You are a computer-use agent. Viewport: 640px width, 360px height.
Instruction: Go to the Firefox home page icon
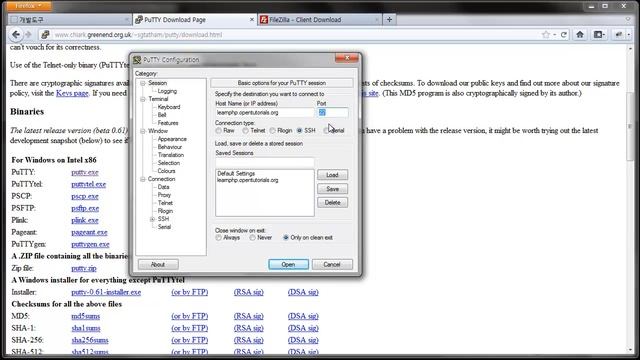coord(580,35)
